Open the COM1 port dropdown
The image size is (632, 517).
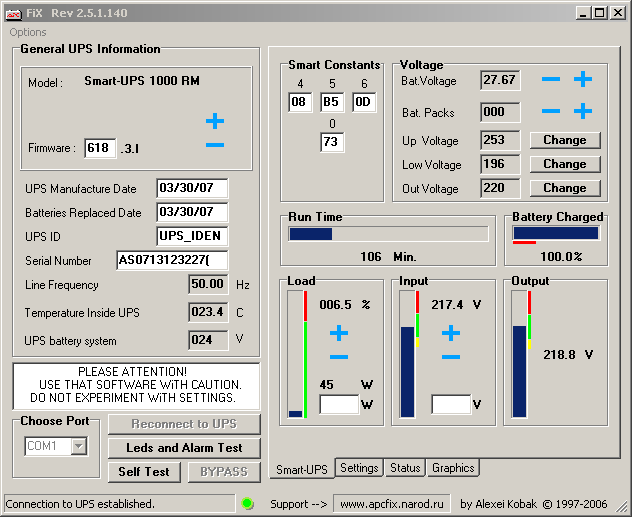79,446
